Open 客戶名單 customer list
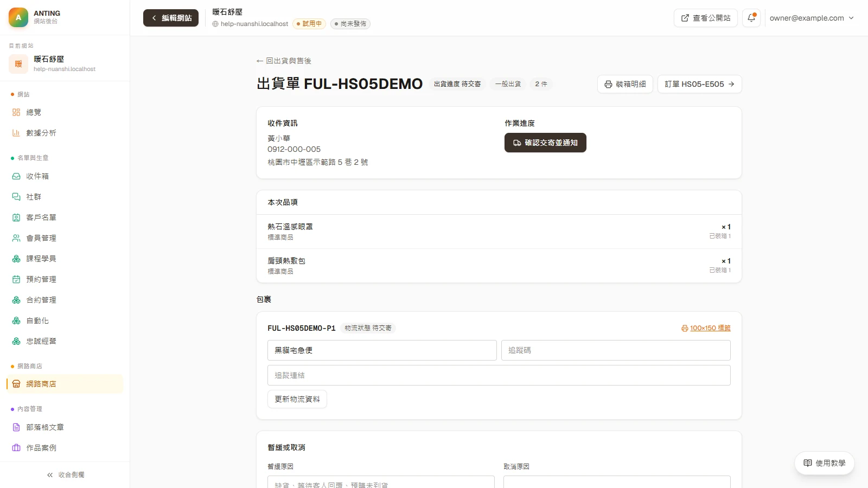This screenshot has width=868, height=488. click(x=65, y=217)
